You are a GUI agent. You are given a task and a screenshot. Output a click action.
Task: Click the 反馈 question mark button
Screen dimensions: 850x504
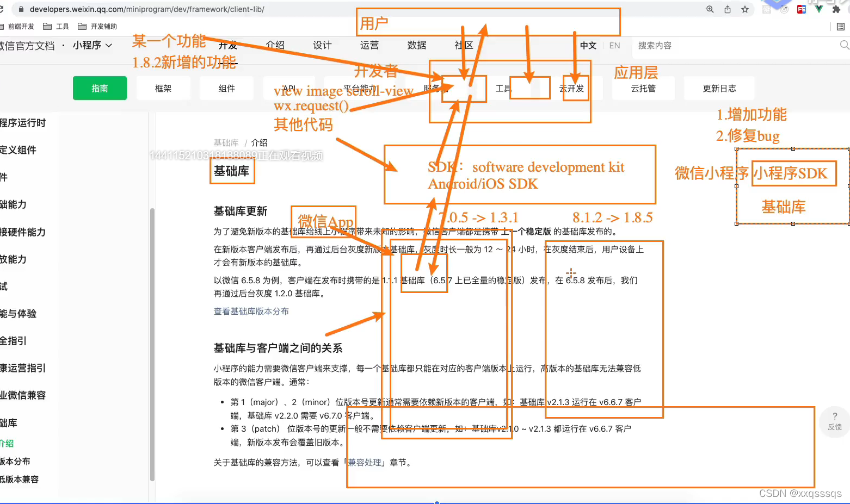[x=835, y=421]
